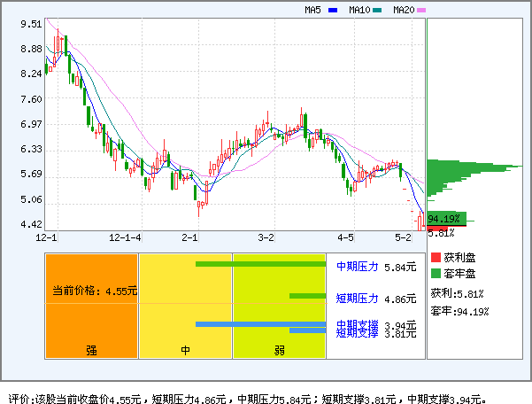Click the 获利:5.81% statistic
Image resolution: width=532 pixels, height=404 pixels.
coord(457,293)
